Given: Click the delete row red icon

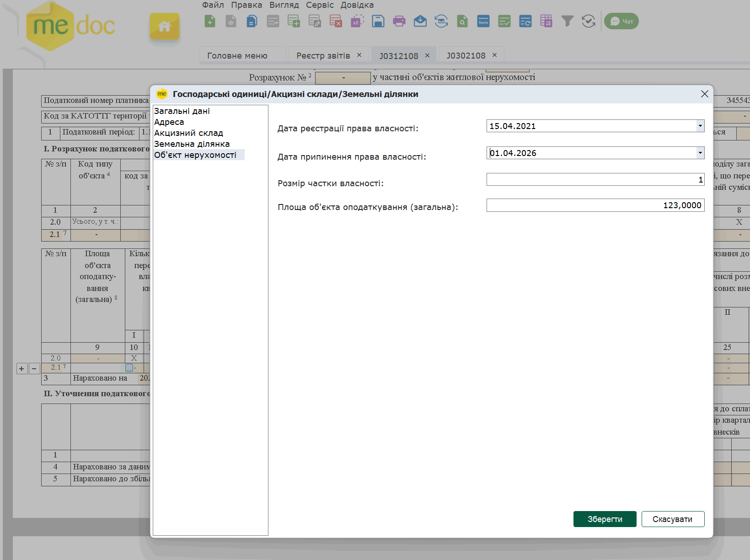Looking at the screenshot, I should point(336,21).
